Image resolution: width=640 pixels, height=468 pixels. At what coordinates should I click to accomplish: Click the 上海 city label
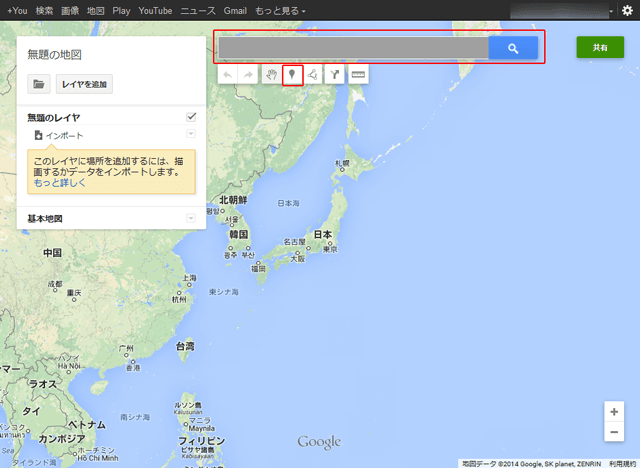189,278
